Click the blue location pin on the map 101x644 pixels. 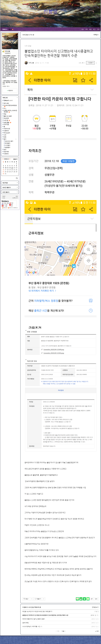[x=60, y=251]
